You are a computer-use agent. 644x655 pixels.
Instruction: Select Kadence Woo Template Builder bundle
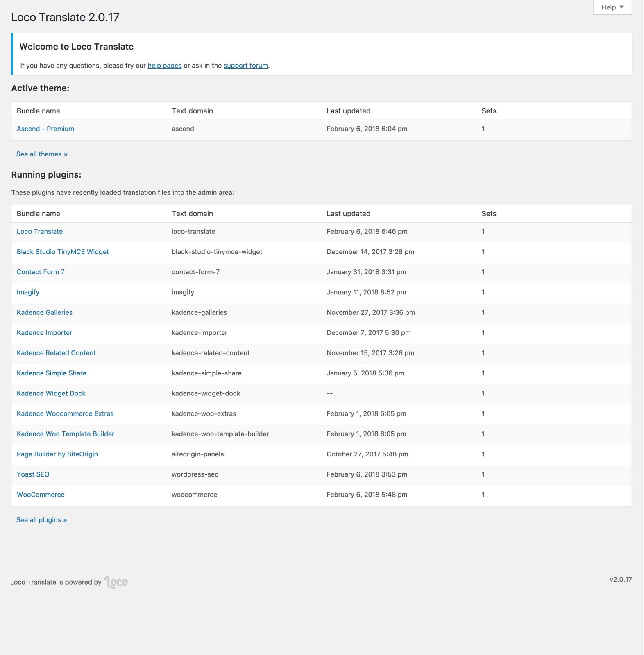(65, 434)
